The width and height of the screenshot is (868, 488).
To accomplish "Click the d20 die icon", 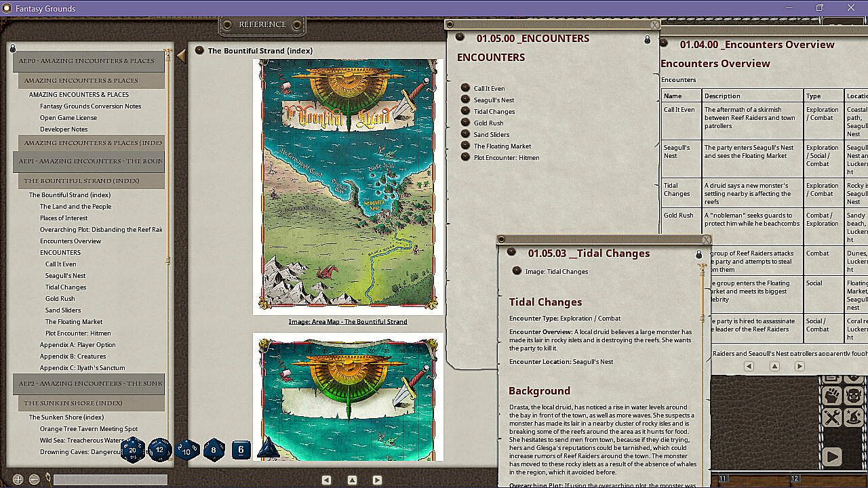I will [x=133, y=450].
